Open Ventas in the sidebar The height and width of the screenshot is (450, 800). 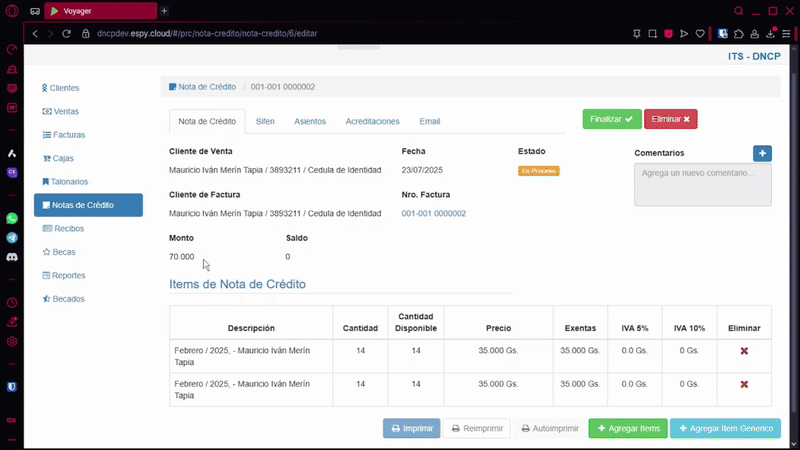(x=60, y=111)
